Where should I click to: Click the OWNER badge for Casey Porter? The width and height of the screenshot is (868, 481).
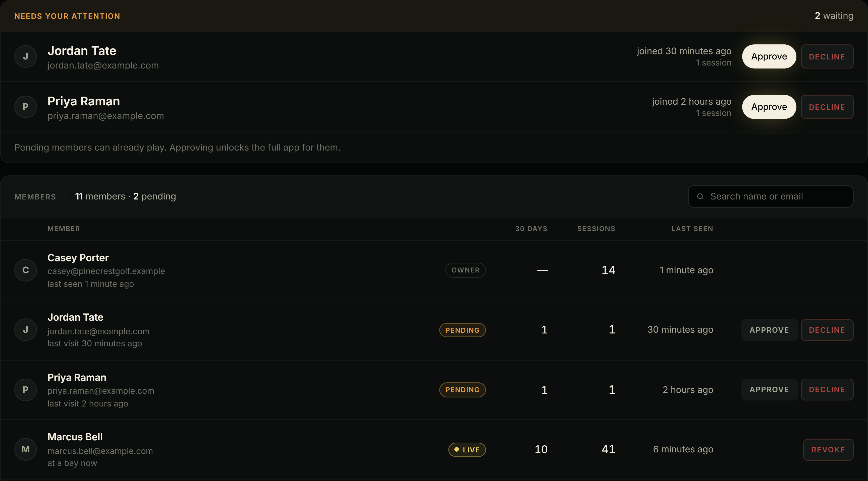point(465,270)
